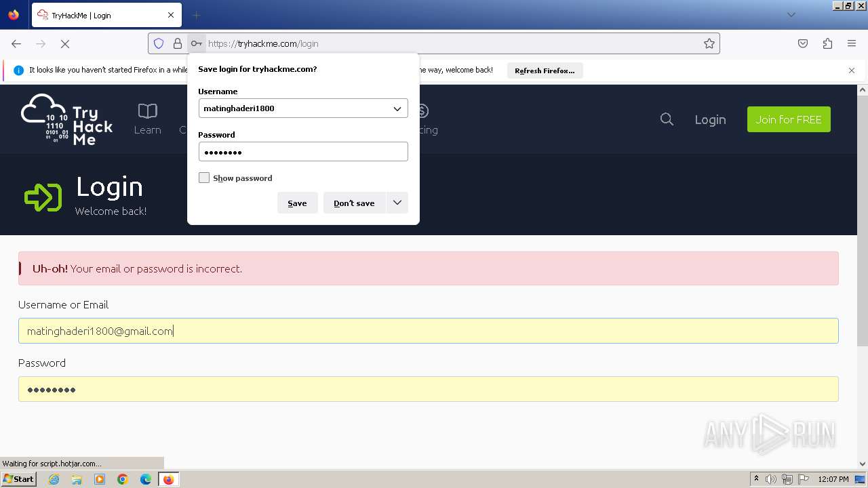
Task: Click the "Uh-oh!" error message text
Action: (137, 268)
